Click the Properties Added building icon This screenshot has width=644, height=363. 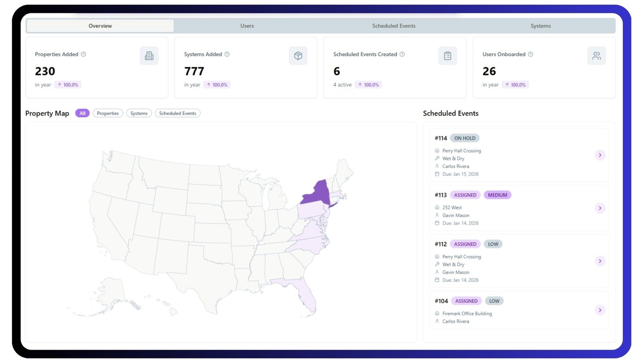tap(149, 56)
